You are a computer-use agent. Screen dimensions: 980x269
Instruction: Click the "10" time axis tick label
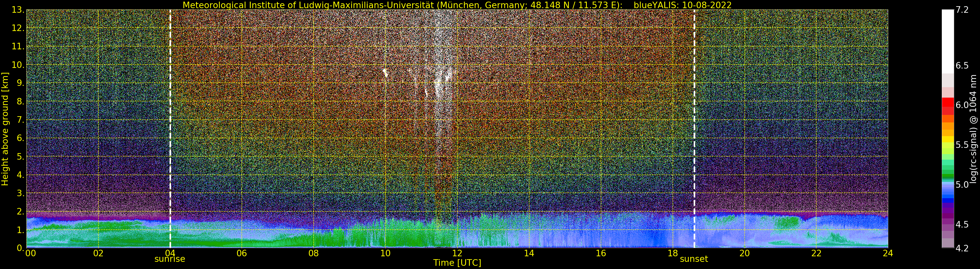[385, 253]
